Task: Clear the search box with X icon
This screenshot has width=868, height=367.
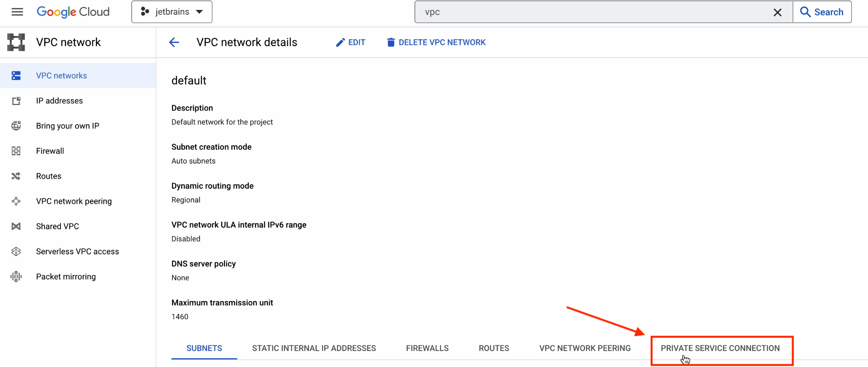Action: click(777, 12)
